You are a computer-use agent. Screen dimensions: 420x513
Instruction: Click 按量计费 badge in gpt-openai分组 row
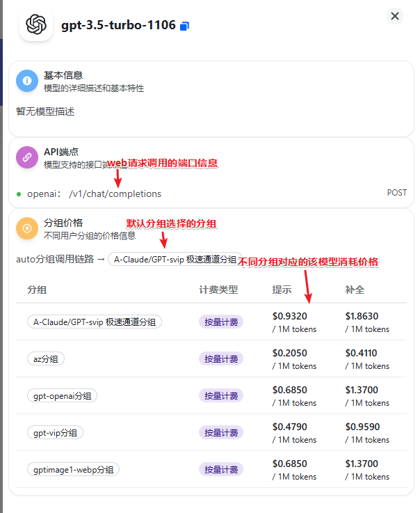(221, 395)
